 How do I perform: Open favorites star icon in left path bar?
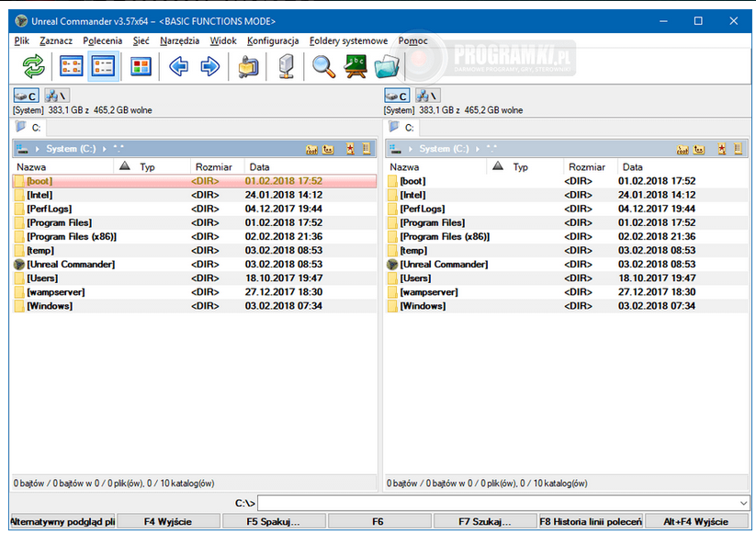pos(350,149)
